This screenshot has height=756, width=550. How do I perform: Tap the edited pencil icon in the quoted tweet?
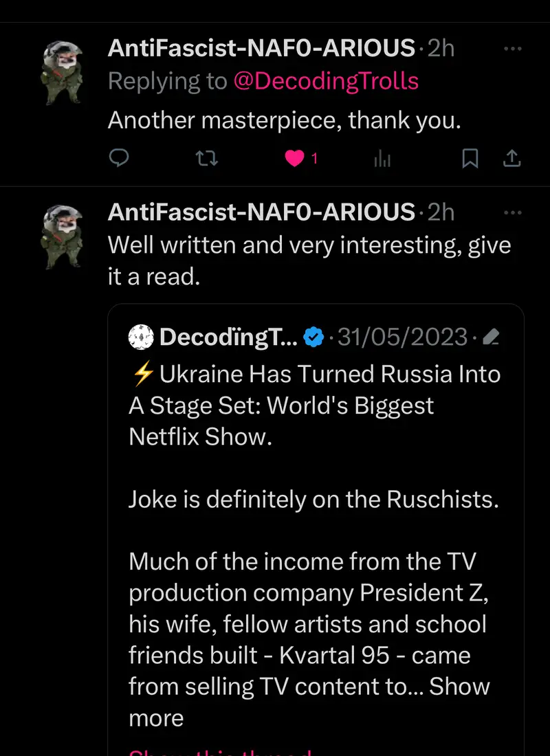coord(491,337)
